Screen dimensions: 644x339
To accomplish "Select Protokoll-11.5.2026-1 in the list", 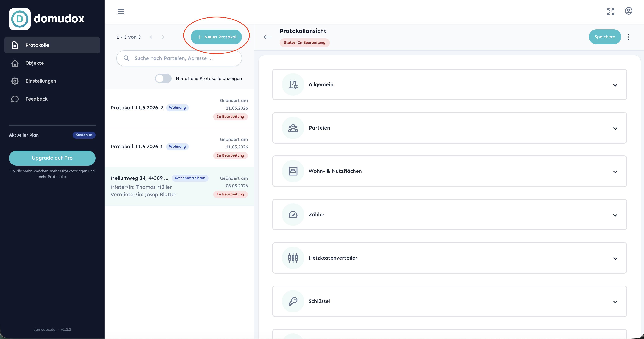I will pos(179,147).
